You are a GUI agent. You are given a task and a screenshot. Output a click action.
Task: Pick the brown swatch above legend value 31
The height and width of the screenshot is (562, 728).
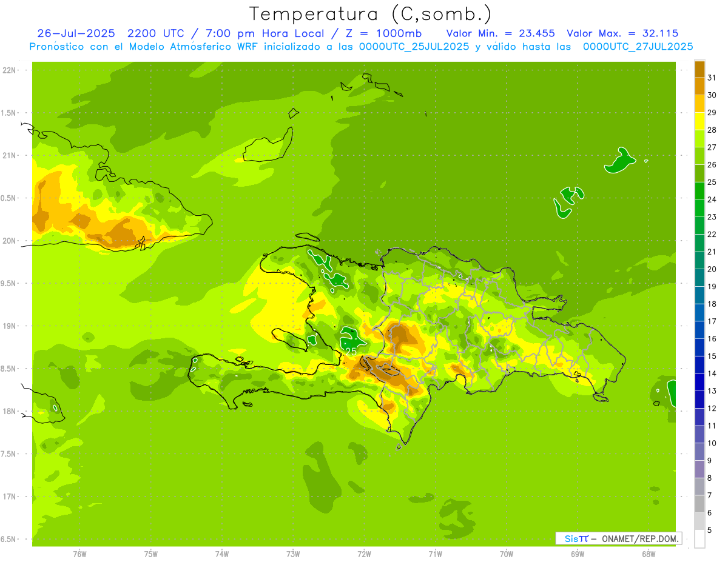click(x=699, y=69)
